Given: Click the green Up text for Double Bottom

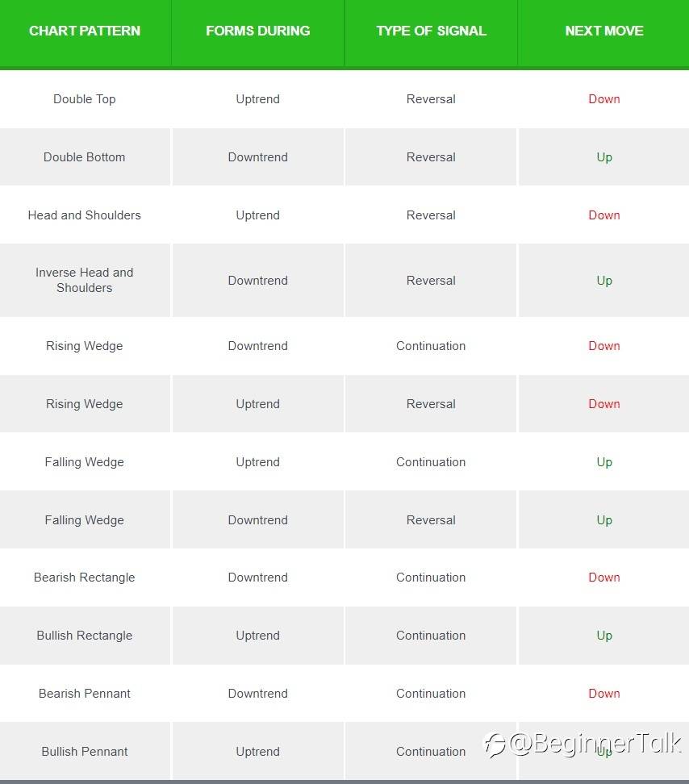Looking at the screenshot, I should click(604, 157).
